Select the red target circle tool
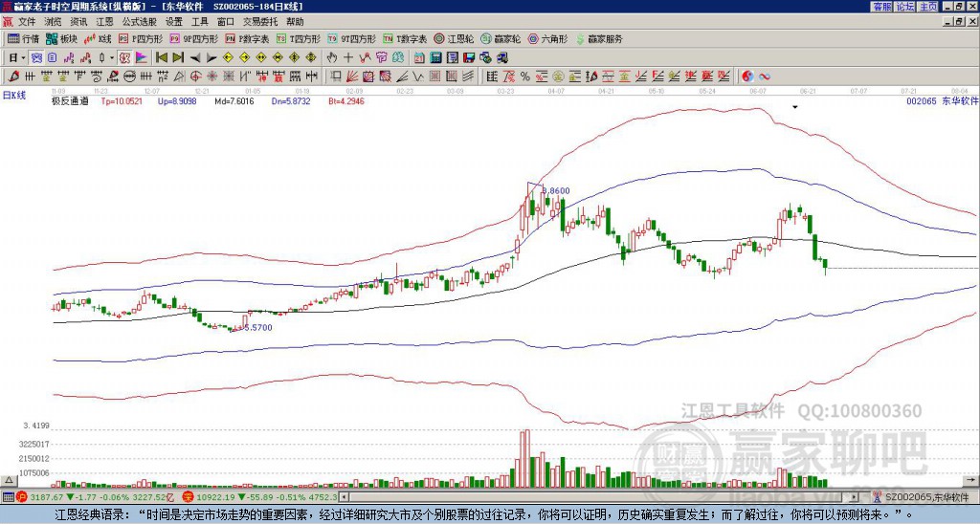Image resolution: width=980 pixels, height=524 pixels. pyautogui.click(x=195, y=76)
